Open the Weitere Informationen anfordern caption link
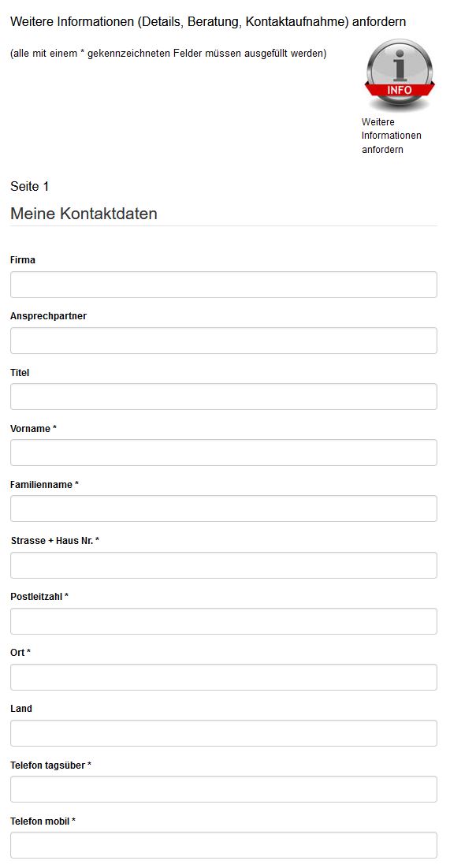Image resolution: width=450 pixels, height=868 pixels. coord(392,136)
